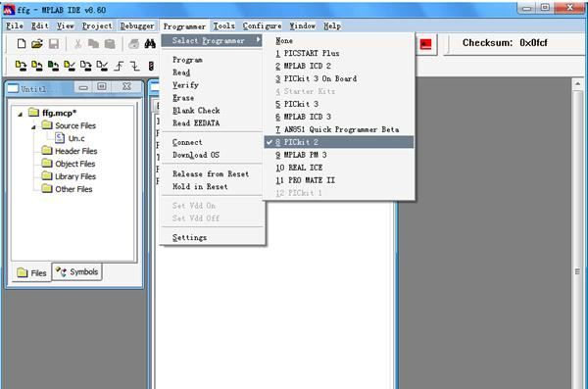This screenshot has width=588, height=389.
Task: Open the Project menu
Action: (97, 25)
